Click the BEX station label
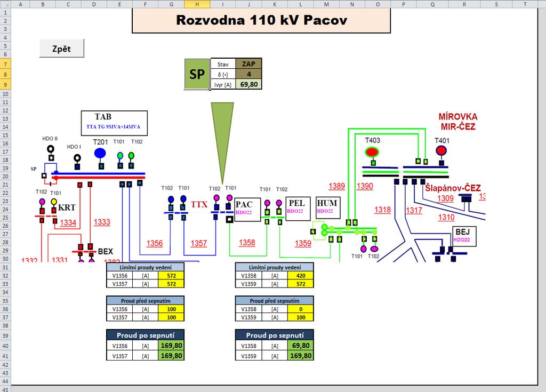The height and width of the screenshot is (392, 546). pyautogui.click(x=106, y=252)
